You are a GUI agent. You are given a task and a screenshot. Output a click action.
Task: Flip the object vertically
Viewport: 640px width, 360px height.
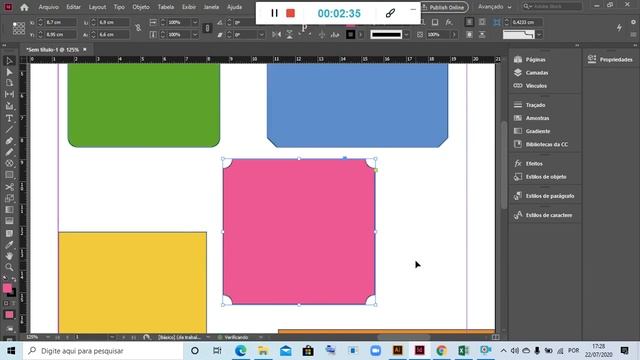click(289, 35)
